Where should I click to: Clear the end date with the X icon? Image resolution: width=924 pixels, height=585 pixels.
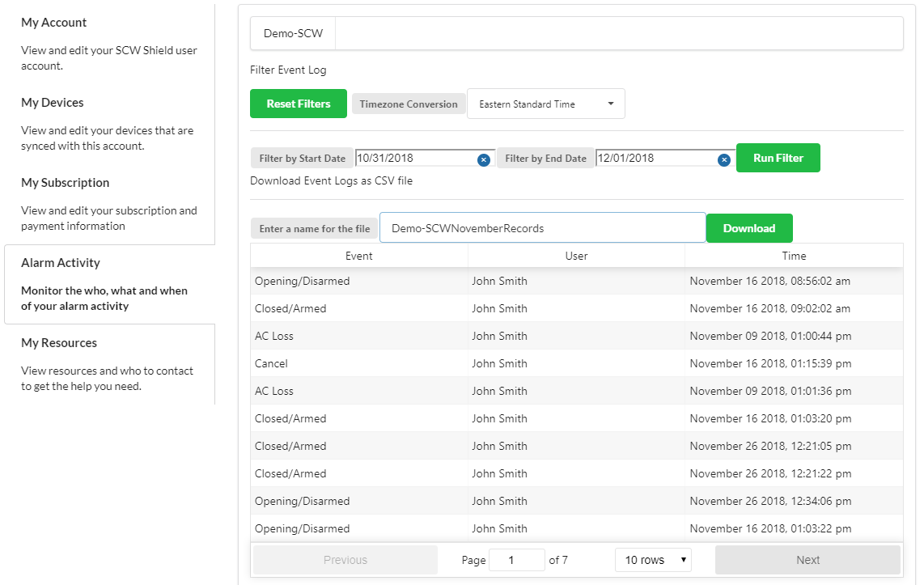(723, 159)
